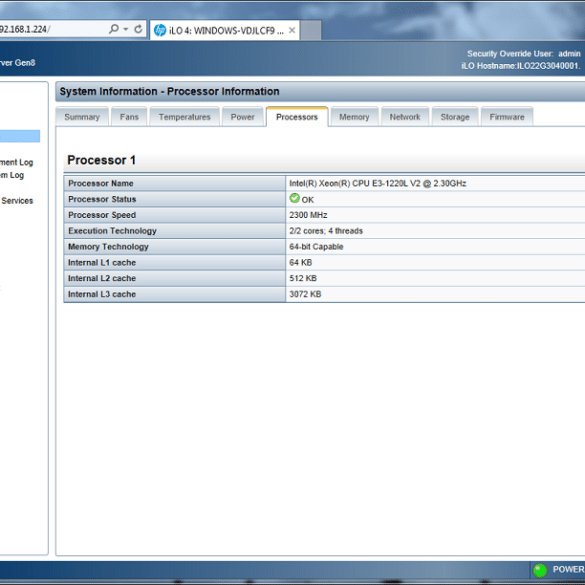This screenshot has width=585, height=585.
Task: Select the highlighted item in the sidebar
Action: tap(20, 136)
